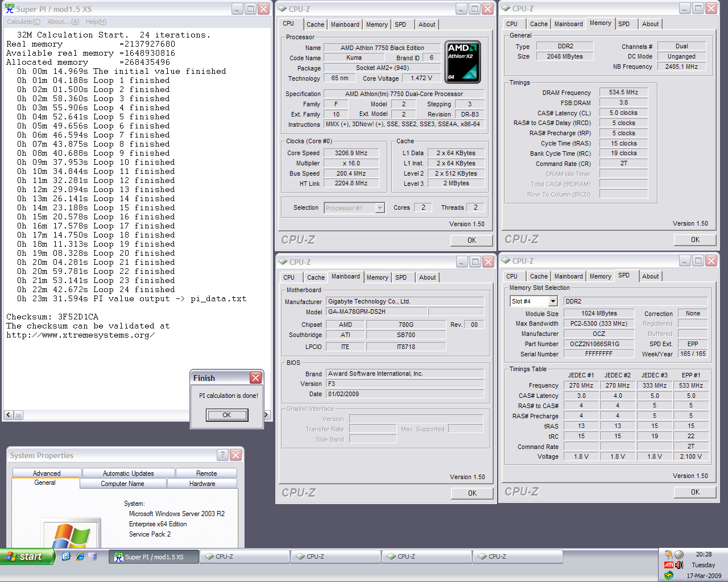Switch to About tab in CPU-Z Mainboard window
728x582 pixels.
tap(428, 277)
